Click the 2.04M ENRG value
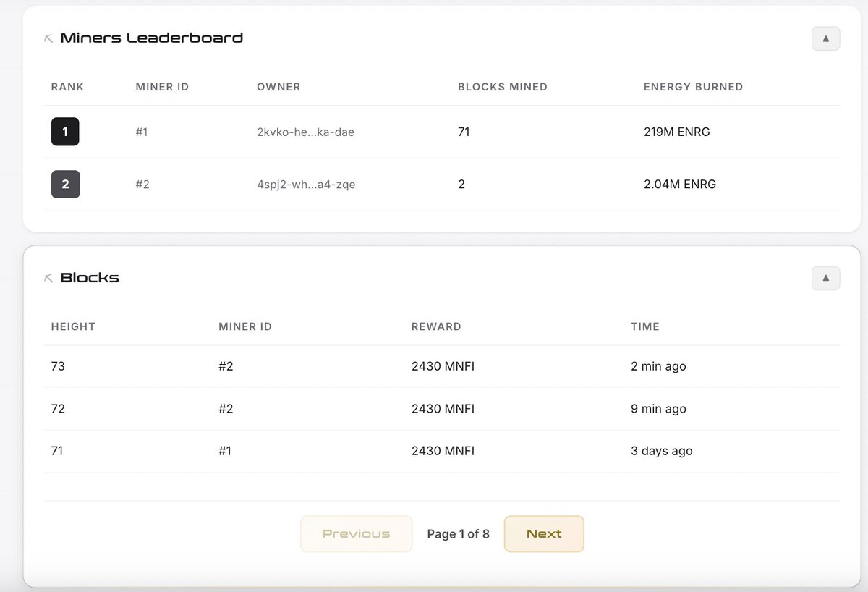868x592 pixels. click(x=680, y=185)
